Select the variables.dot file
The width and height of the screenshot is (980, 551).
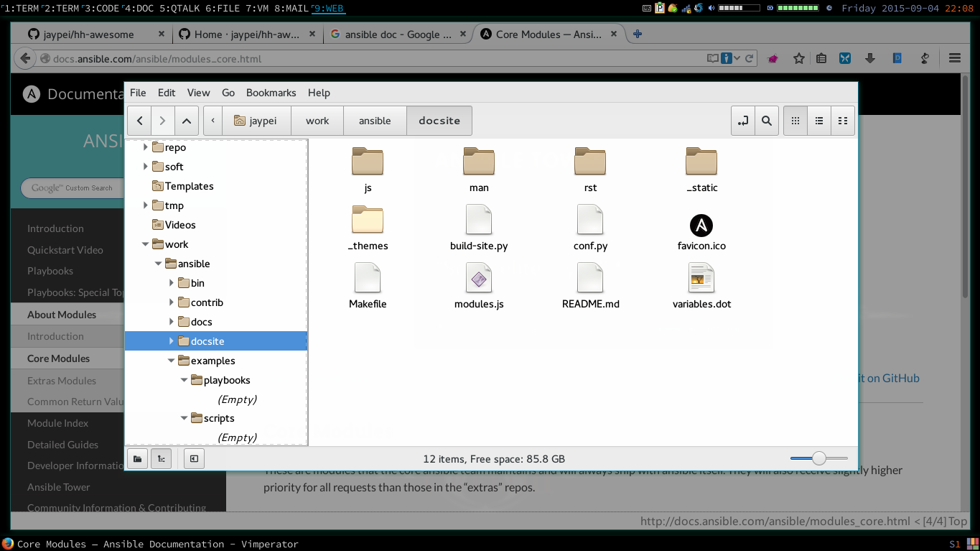tap(701, 286)
